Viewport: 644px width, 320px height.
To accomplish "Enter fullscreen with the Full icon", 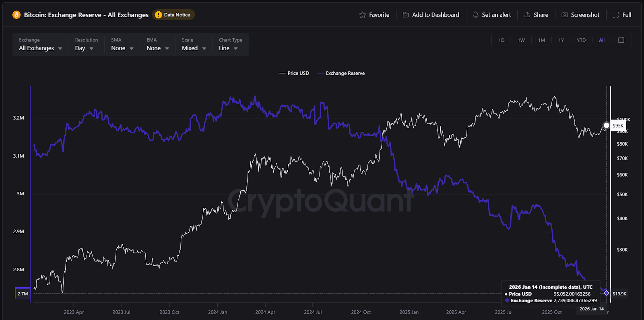I will [615, 15].
